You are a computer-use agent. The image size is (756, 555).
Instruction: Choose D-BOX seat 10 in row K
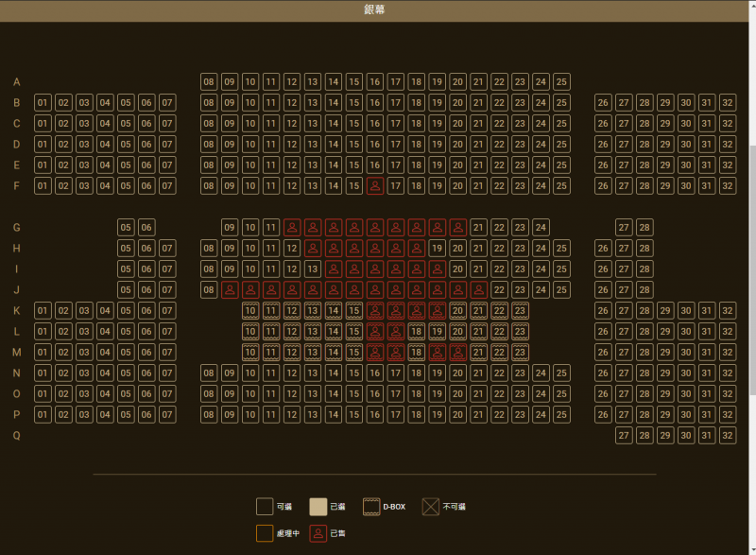[x=250, y=311]
